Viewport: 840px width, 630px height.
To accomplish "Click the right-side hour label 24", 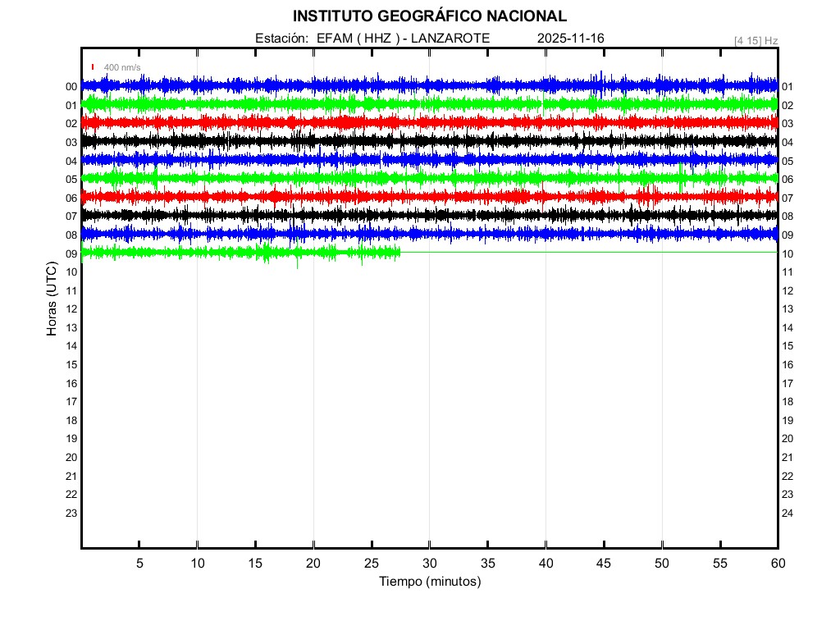I will click(x=787, y=514).
